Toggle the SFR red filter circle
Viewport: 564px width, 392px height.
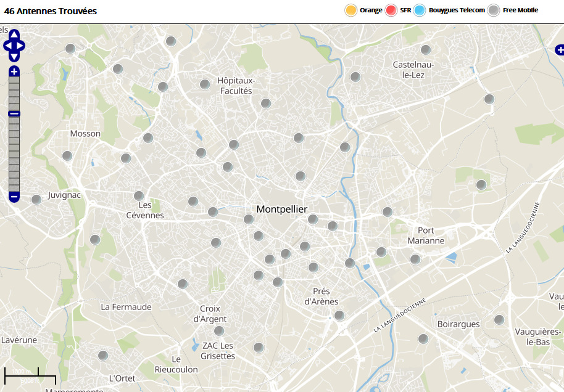(x=391, y=10)
